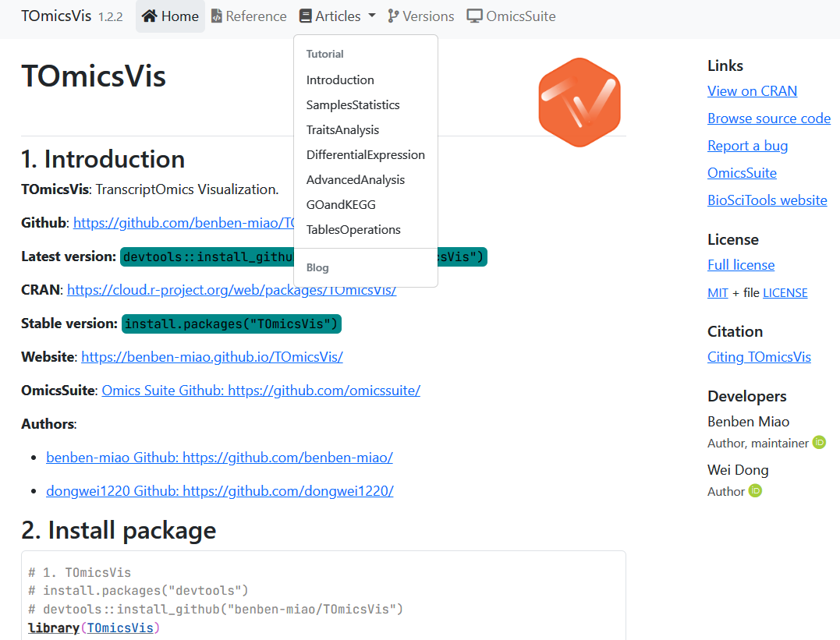Click the Home house icon in navbar
The image size is (840, 640).
150,16
